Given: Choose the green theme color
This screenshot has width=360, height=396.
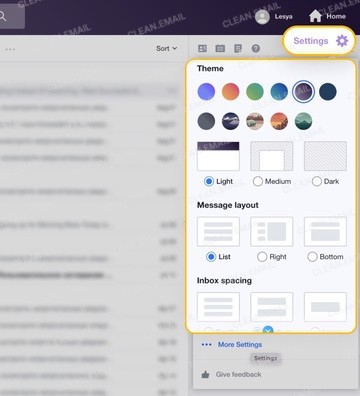Looking at the screenshot, I should click(x=255, y=92).
